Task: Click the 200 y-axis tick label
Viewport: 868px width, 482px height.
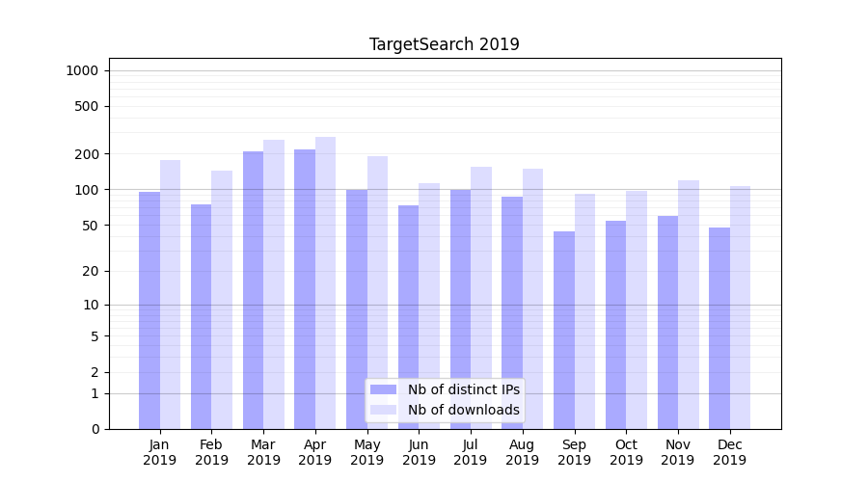Action: coord(88,154)
